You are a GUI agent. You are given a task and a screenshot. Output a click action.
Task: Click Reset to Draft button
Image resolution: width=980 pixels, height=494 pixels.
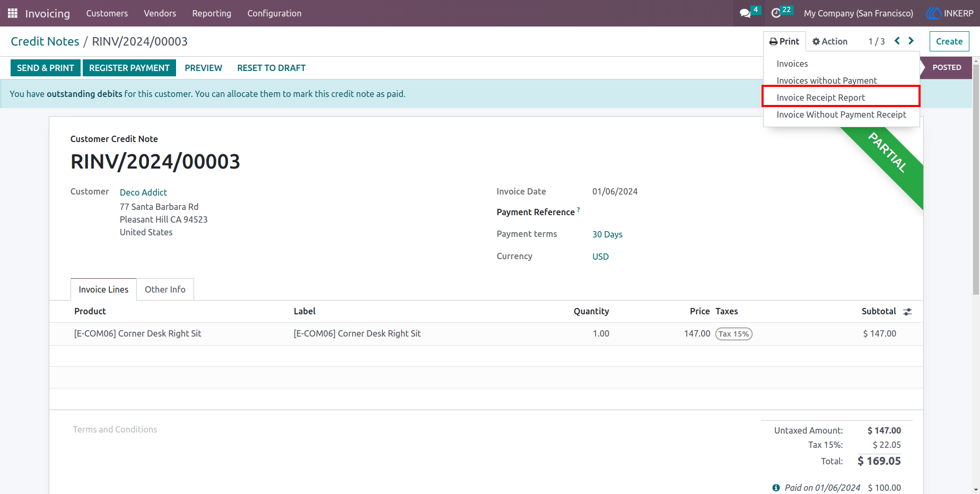[x=272, y=68]
